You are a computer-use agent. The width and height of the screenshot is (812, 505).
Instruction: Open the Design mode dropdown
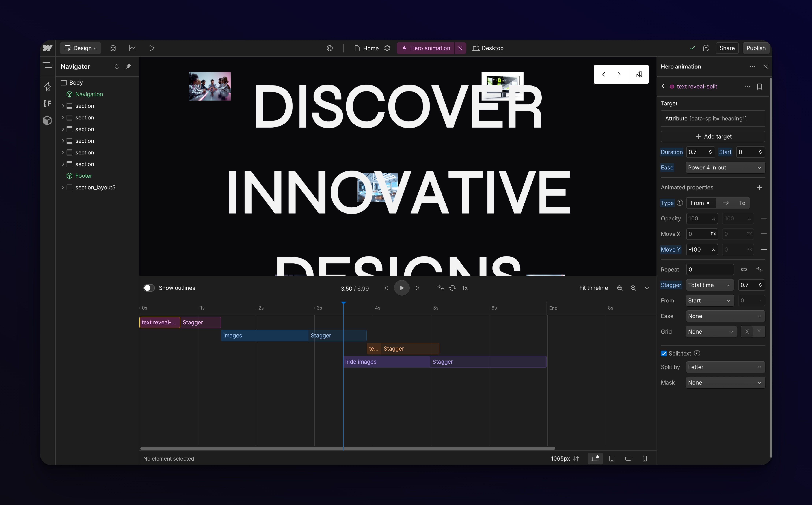(81, 48)
